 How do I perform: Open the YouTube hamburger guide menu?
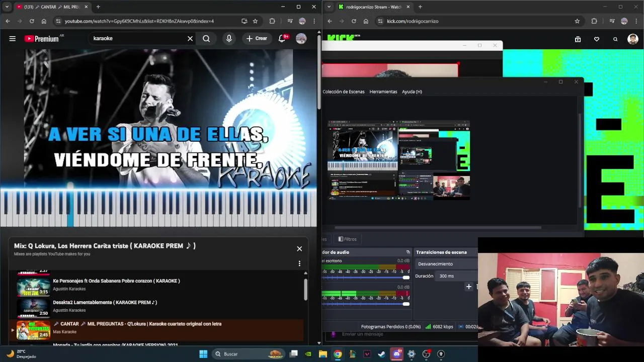coord(12,38)
